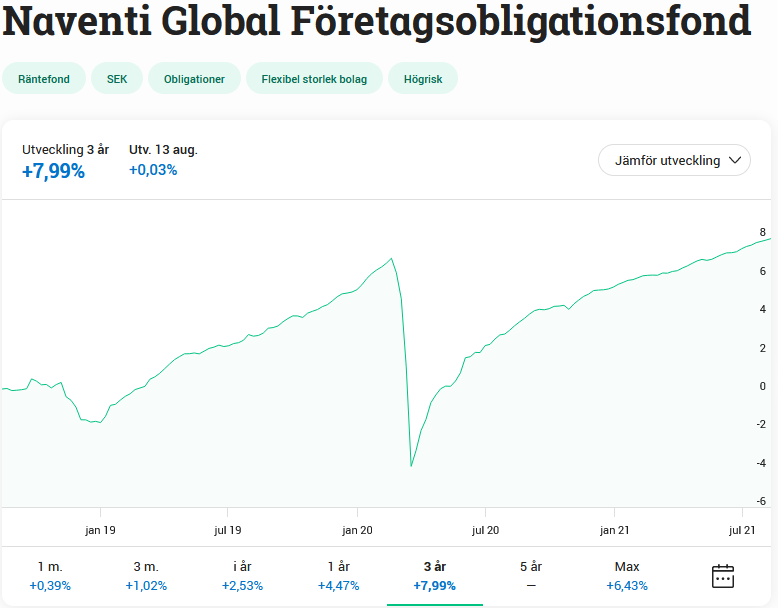Image resolution: width=778 pixels, height=608 pixels.
Task: Switch to the i år period
Action: (242, 576)
